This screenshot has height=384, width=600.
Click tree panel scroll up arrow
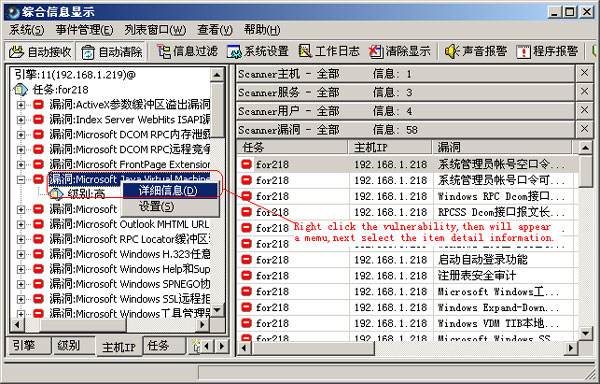pos(217,75)
